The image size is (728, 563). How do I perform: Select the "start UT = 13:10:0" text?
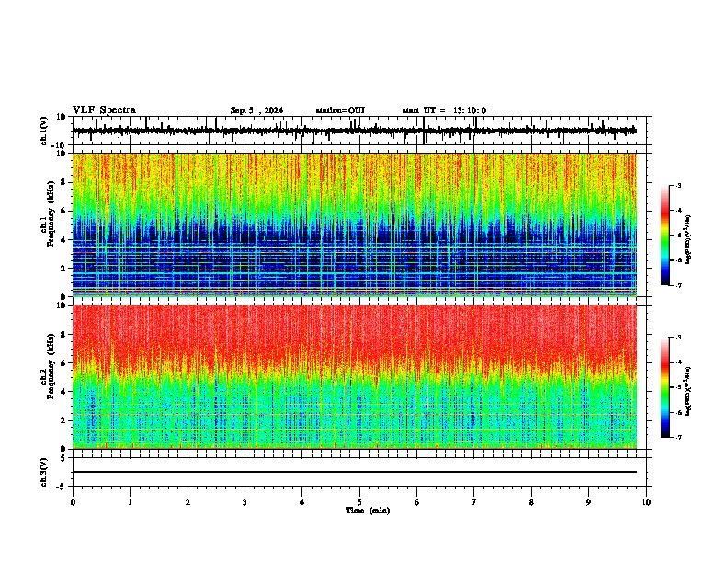[444, 110]
